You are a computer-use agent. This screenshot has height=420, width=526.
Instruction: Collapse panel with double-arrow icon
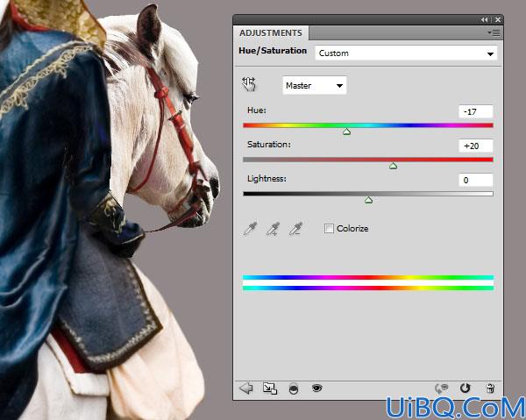tap(484, 20)
